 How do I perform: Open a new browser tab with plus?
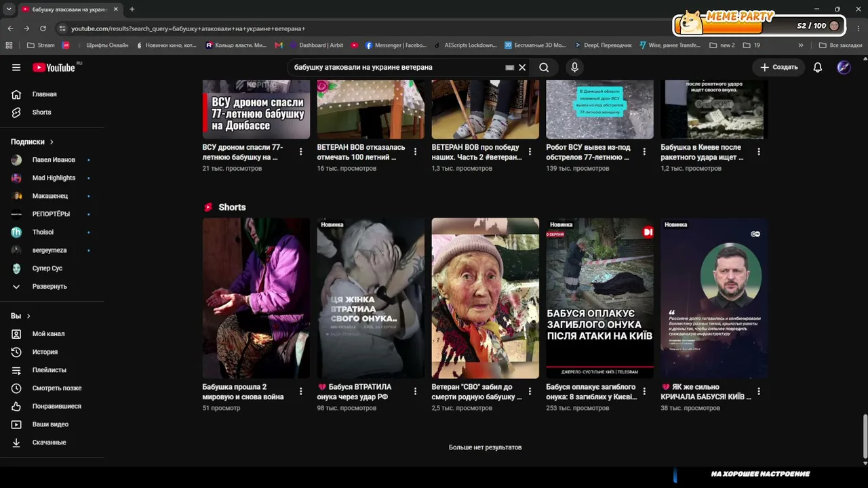tap(132, 9)
